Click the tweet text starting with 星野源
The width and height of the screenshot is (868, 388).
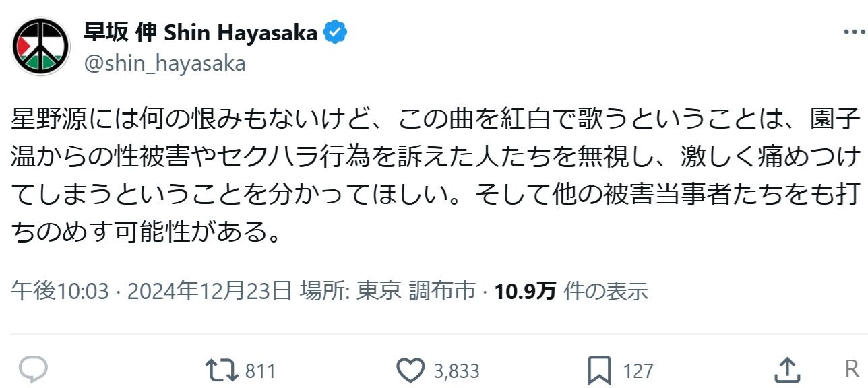coord(431,176)
